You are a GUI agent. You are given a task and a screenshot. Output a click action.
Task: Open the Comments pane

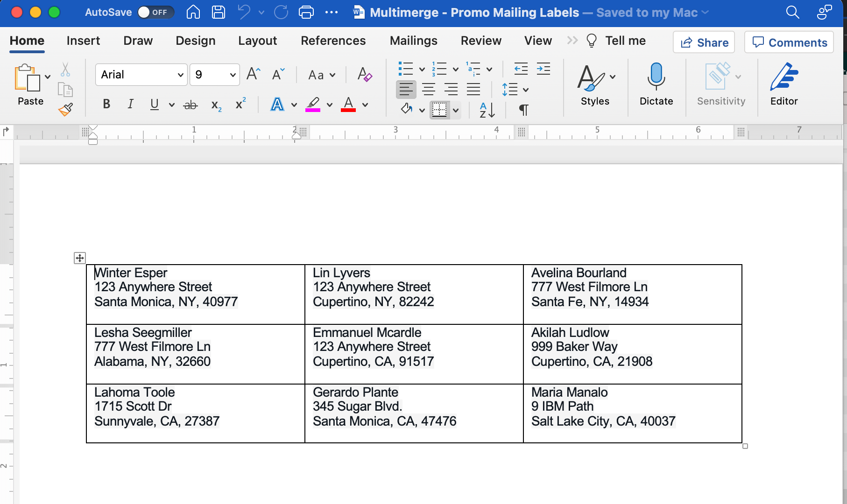coord(789,42)
